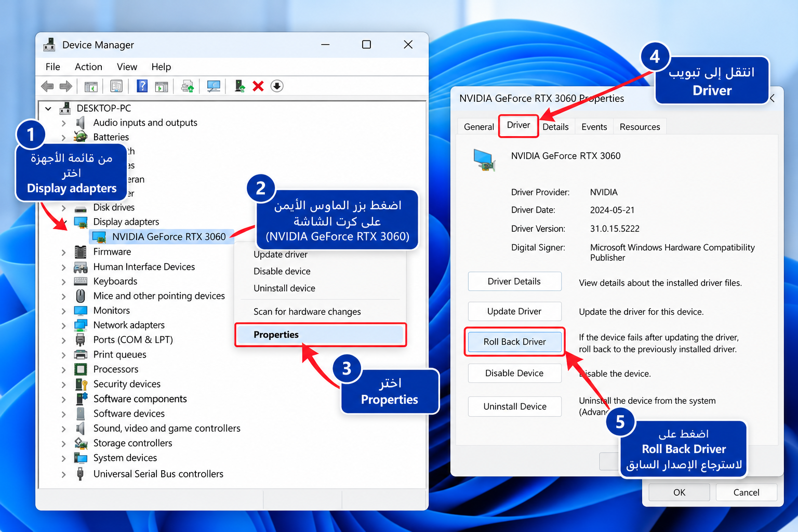Click the icon beside Security devices
798x532 pixels.
click(x=81, y=384)
